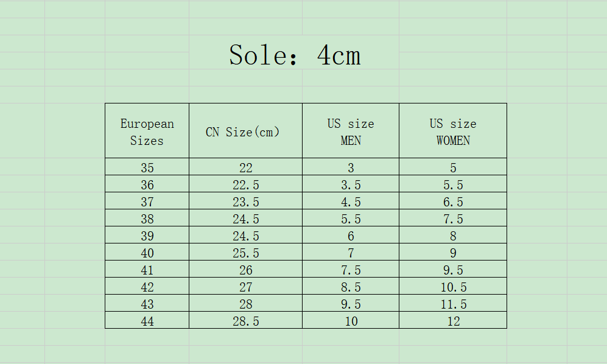Select US men size 10 cell

click(x=351, y=321)
